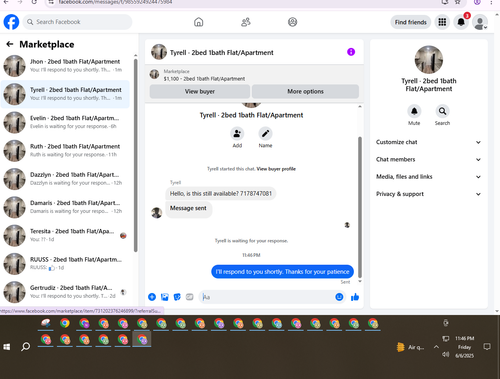Screen dimensions: 500x379
Task: Click the Air quality taskbar widget
Action: 411,347
